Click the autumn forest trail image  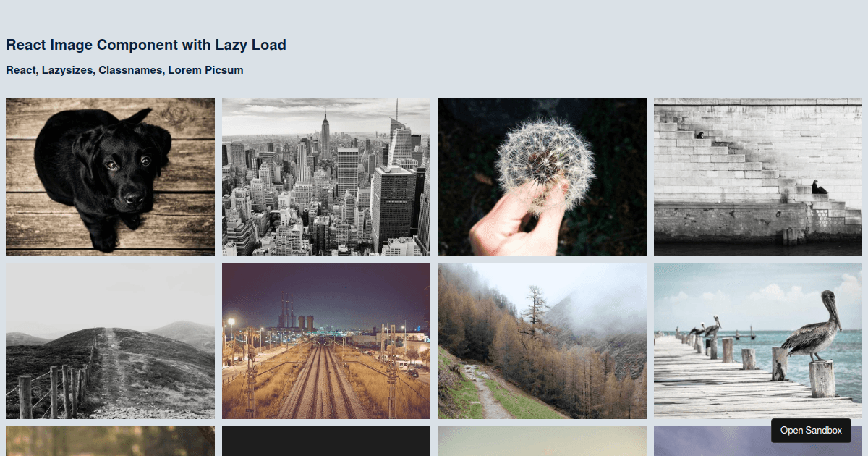pos(542,341)
